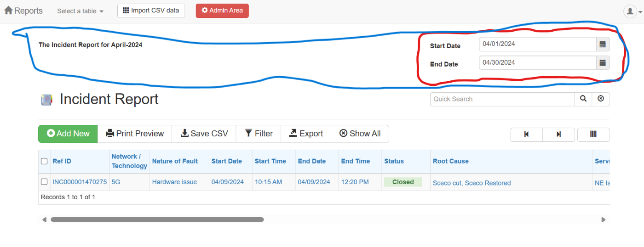The image size is (644, 247).
Task: Sort by the Nature of Fault column
Action: (175, 161)
